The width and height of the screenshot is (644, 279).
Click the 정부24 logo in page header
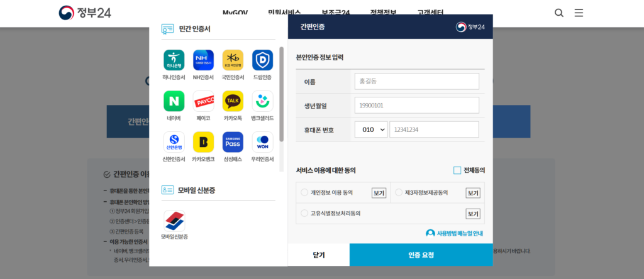85,13
